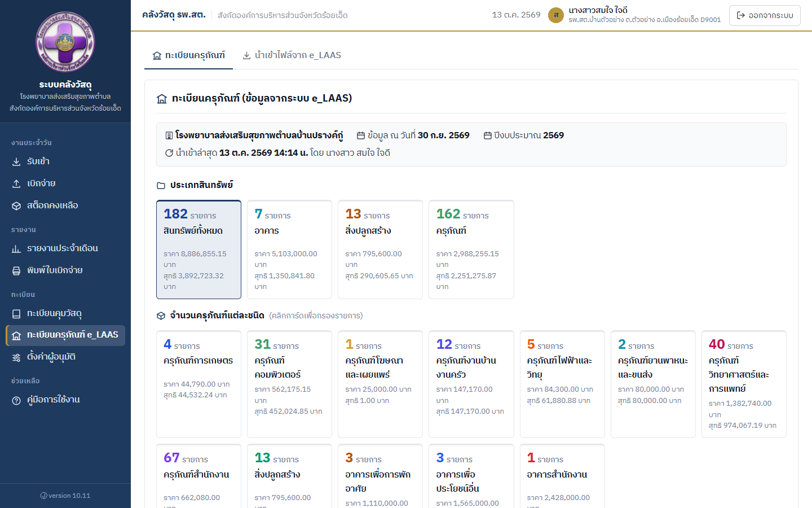Click the รับเข้า download icon in sidebar
The image size is (812, 508).
(16, 162)
